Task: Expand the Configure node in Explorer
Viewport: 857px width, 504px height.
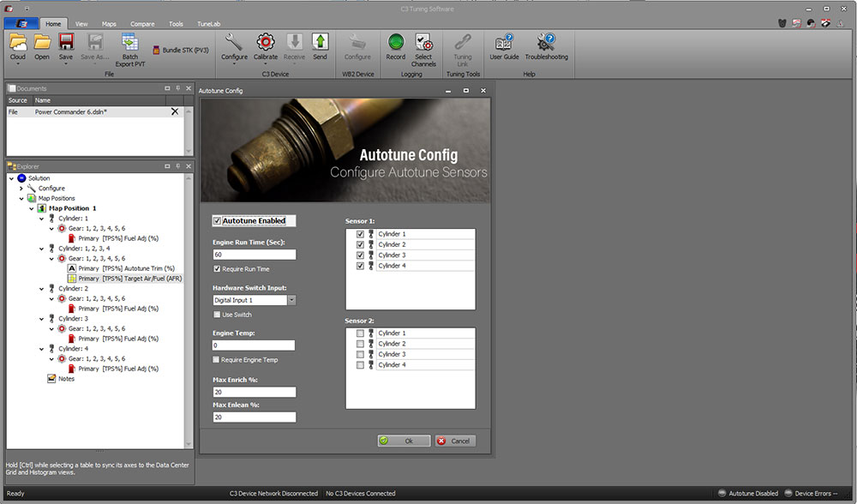Action: [21, 189]
